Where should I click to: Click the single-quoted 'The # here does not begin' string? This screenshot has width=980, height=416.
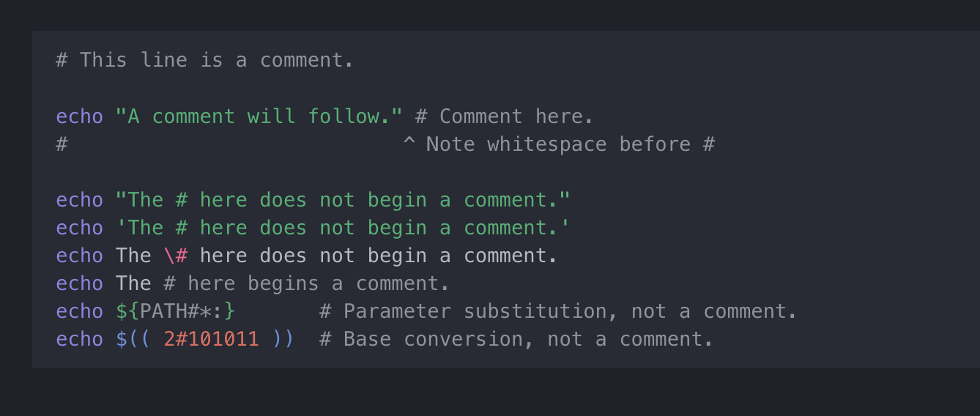(x=343, y=228)
